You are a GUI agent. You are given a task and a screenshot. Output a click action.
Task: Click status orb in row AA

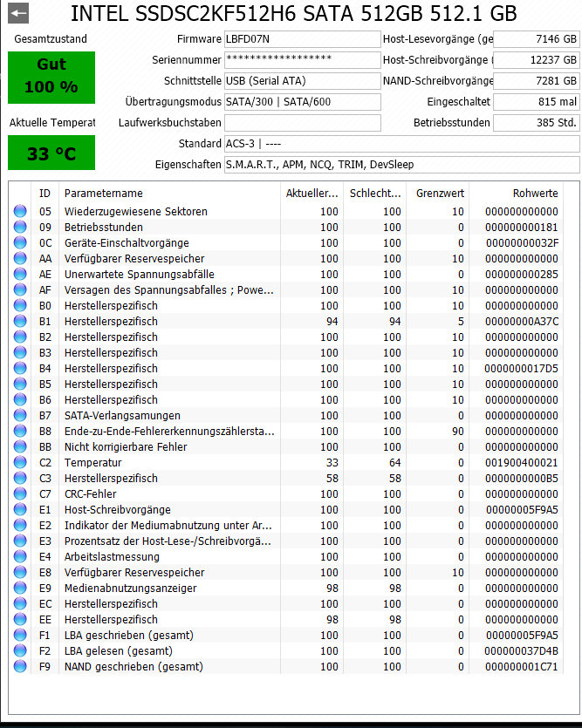(x=20, y=259)
